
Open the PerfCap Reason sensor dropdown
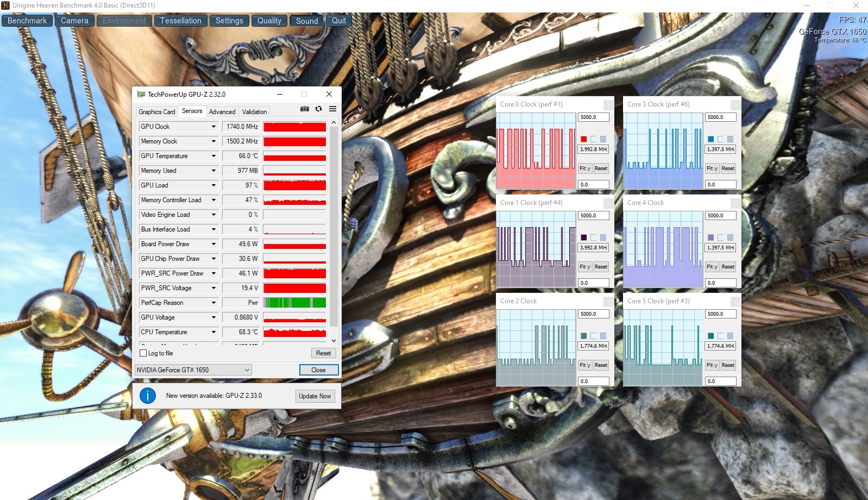point(213,303)
